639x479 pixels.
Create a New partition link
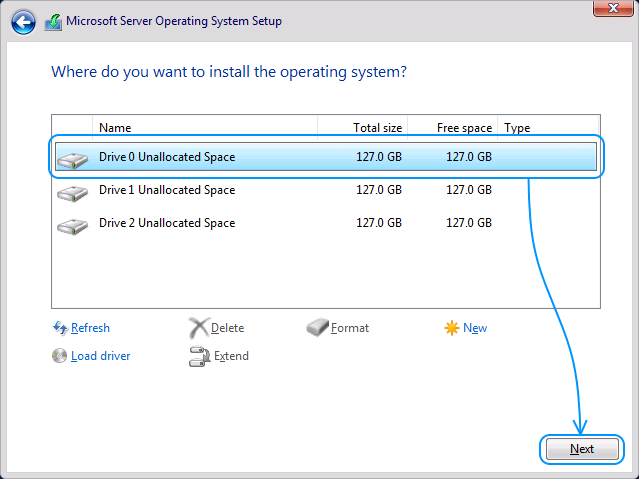click(475, 328)
